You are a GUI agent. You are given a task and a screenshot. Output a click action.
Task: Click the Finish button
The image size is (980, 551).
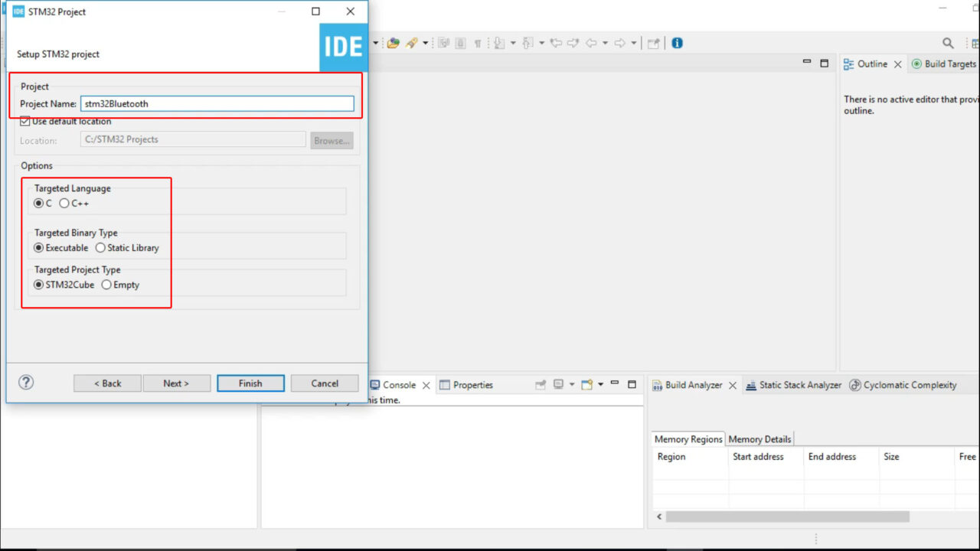coord(250,383)
